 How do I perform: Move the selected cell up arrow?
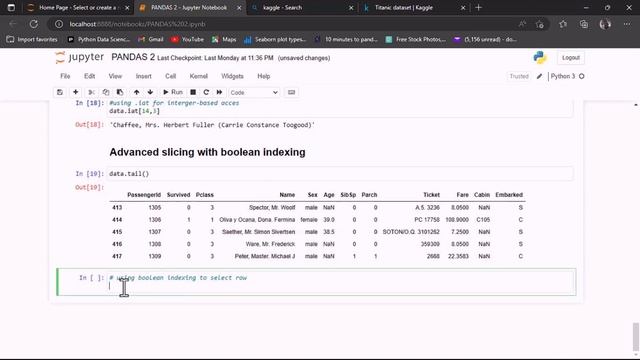click(136, 92)
